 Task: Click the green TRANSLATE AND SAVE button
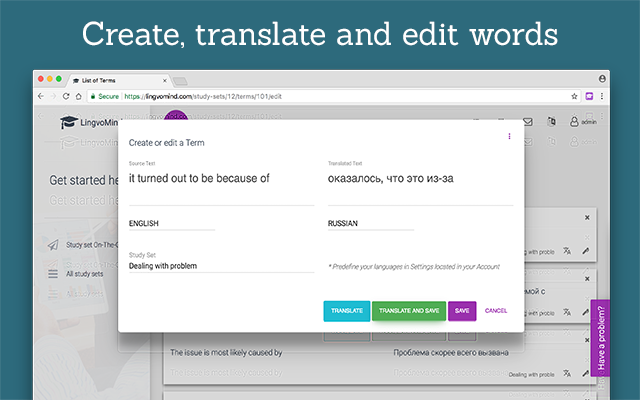409,311
